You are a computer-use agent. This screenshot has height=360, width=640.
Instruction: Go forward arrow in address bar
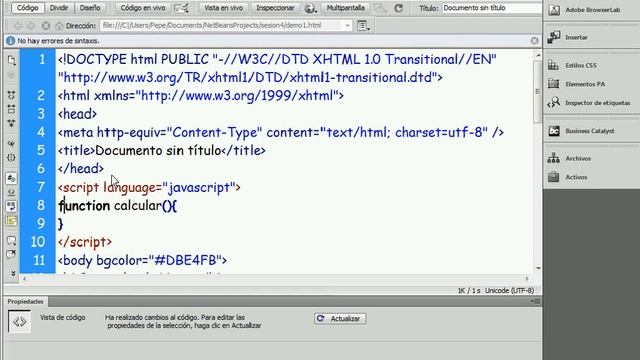(31, 26)
